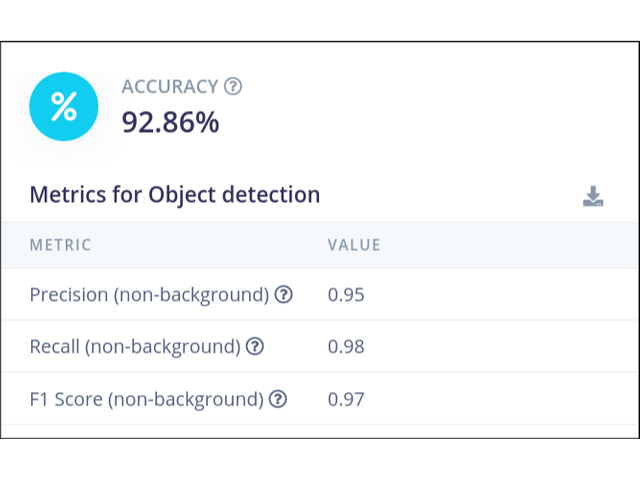Select the Recall value 0.98
This screenshot has width=640, height=480.
(x=346, y=347)
